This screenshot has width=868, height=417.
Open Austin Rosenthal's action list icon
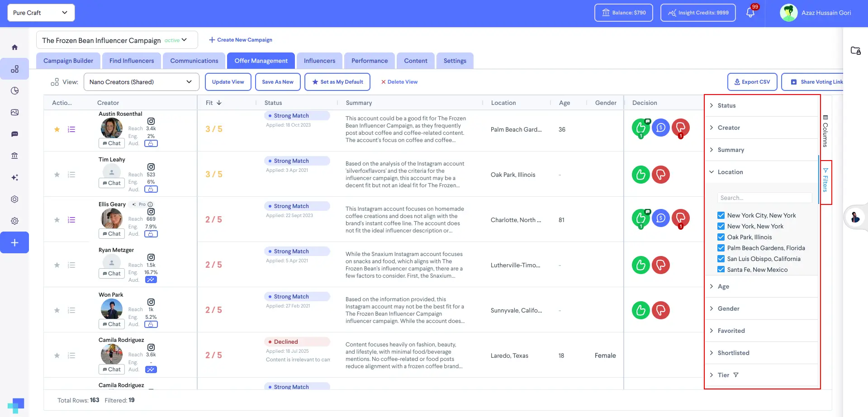coord(71,129)
